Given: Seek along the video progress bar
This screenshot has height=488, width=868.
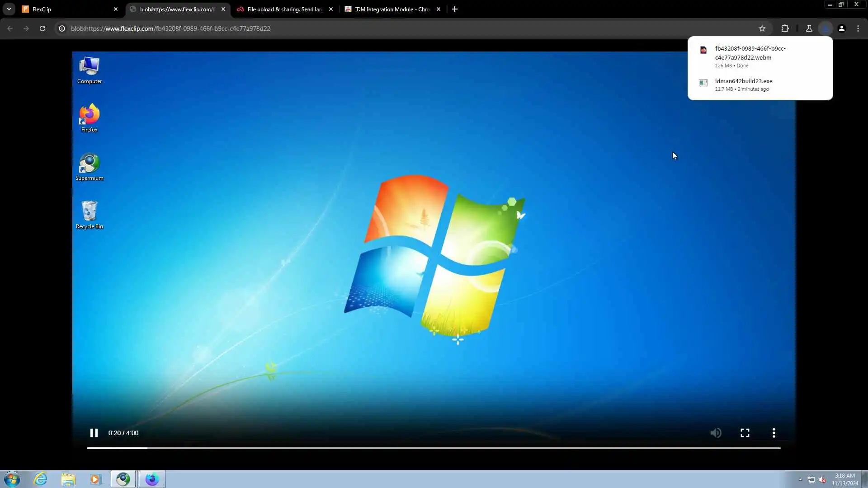Looking at the screenshot, I should (433, 448).
